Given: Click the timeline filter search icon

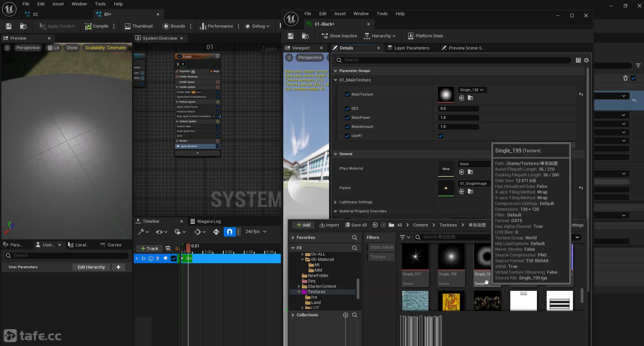Looking at the screenshot, I should tap(168, 249).
